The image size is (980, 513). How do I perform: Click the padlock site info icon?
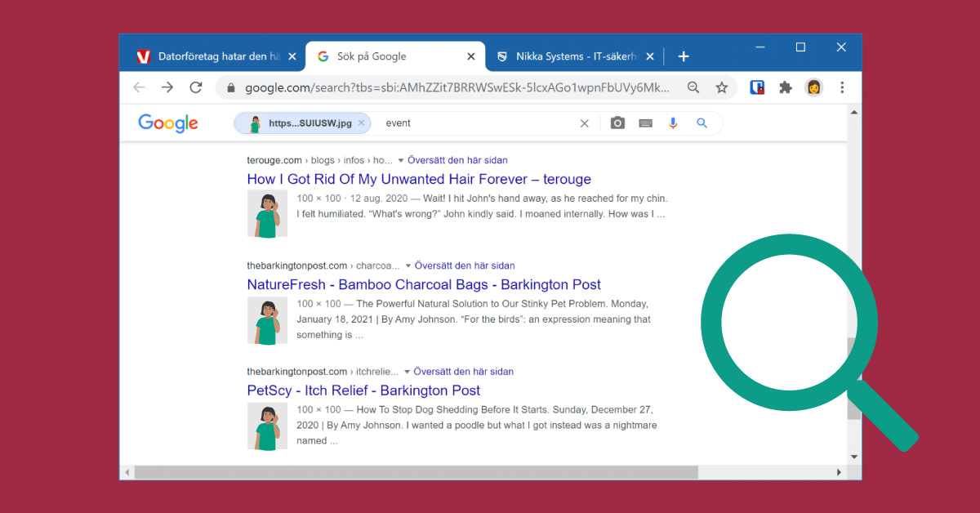tap(231, 87)
